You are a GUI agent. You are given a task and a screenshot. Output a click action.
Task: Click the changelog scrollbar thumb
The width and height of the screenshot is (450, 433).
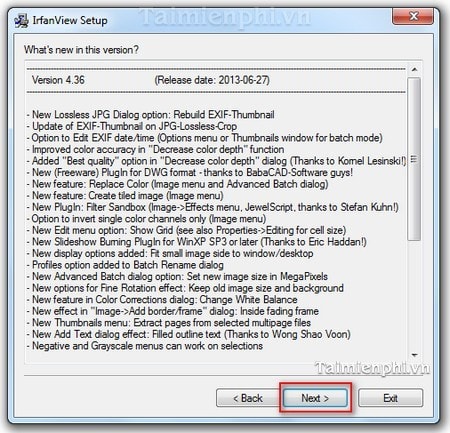[414, 159]
